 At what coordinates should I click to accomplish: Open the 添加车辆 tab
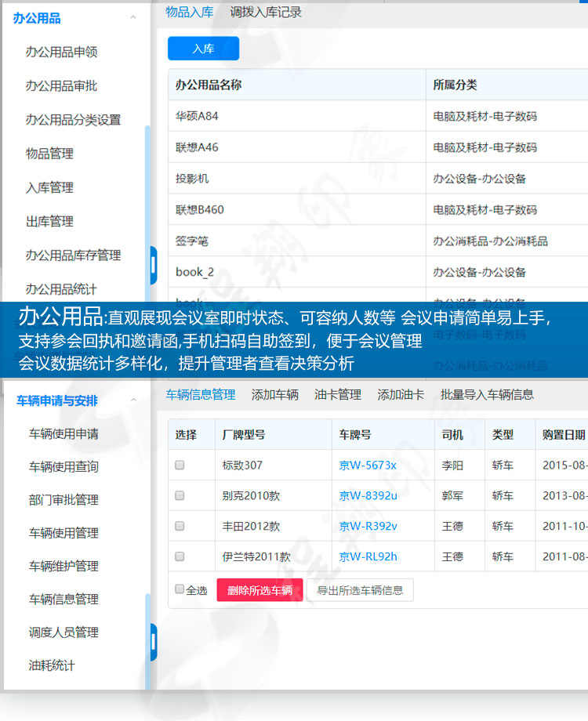click(x=274, y=394)
